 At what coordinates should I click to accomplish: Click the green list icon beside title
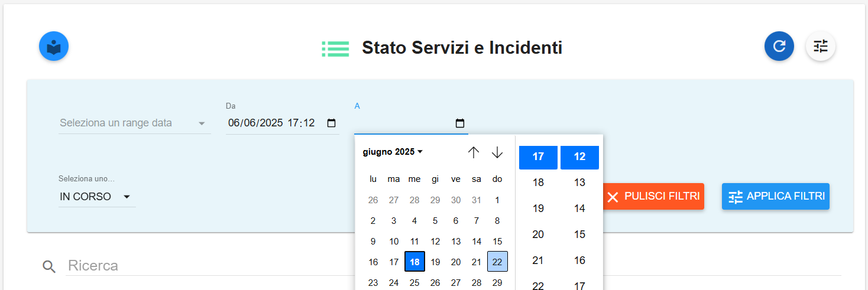335,48
